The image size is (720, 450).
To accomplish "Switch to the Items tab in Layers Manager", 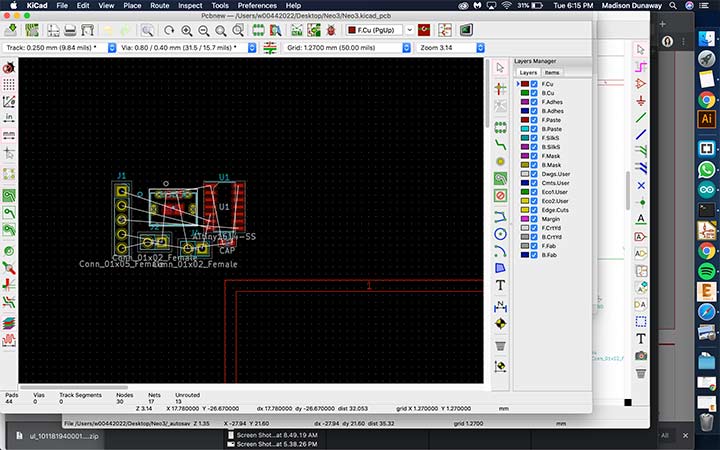I will [x=551, y=73].
